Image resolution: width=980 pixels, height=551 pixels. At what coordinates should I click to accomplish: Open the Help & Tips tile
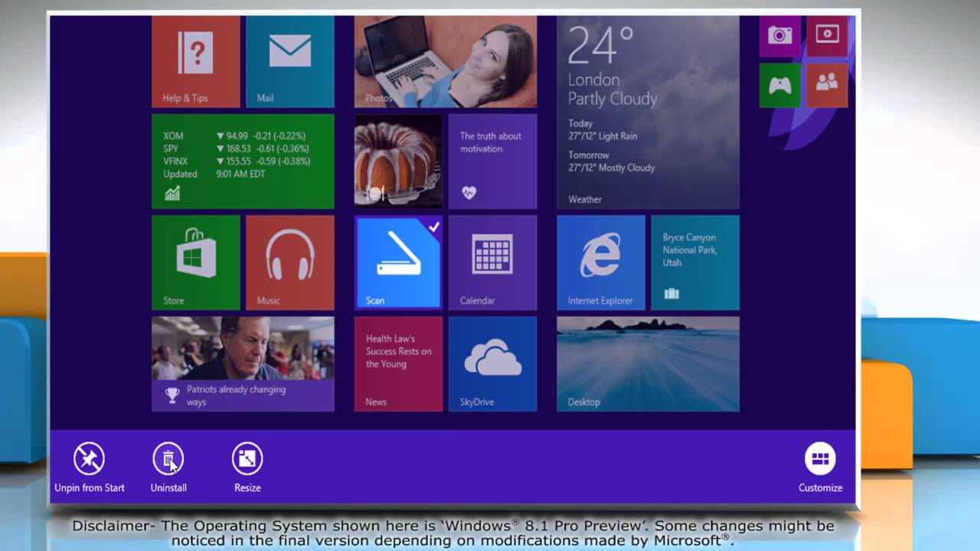[x=196, y=62]
